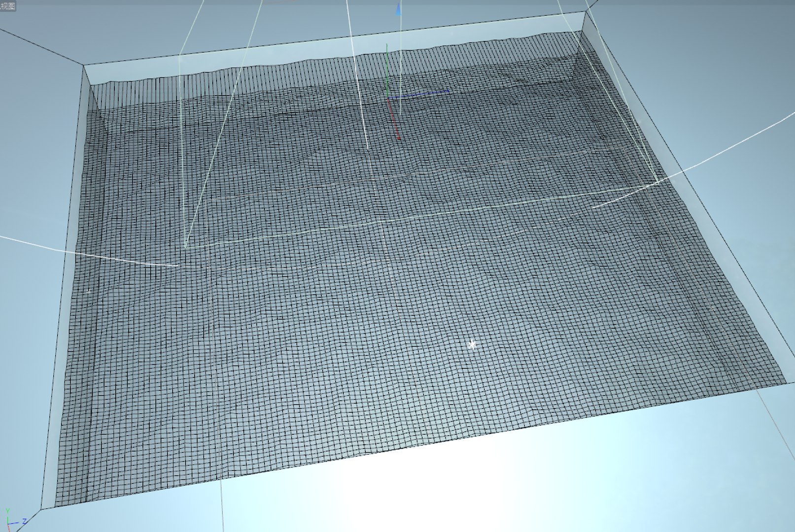The width and height of the screenshot is (795, 532).
Task: Select the white star-shaped light object
Action: (472, 344)
